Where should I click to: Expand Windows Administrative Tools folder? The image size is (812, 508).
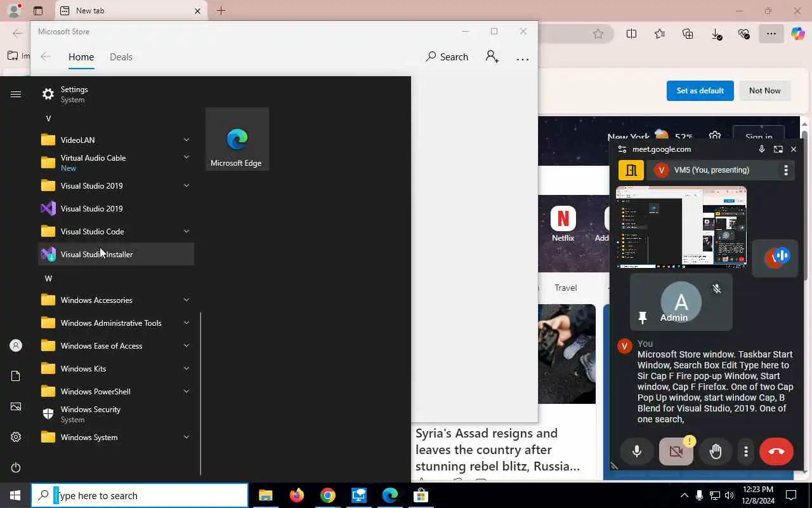tap(187, 323)
